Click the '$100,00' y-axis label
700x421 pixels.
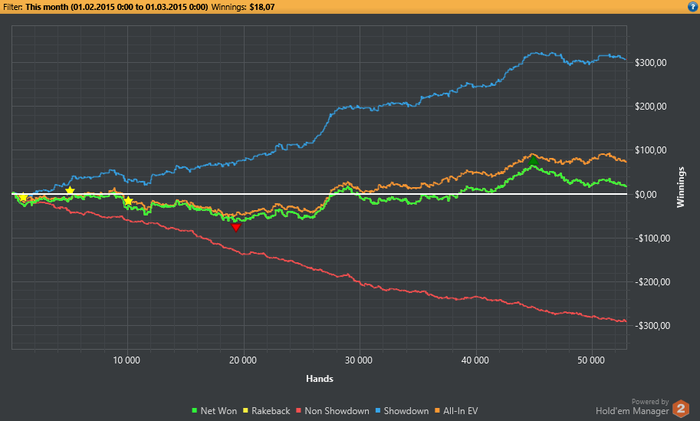pyautogui.click(x=650, y=150)
